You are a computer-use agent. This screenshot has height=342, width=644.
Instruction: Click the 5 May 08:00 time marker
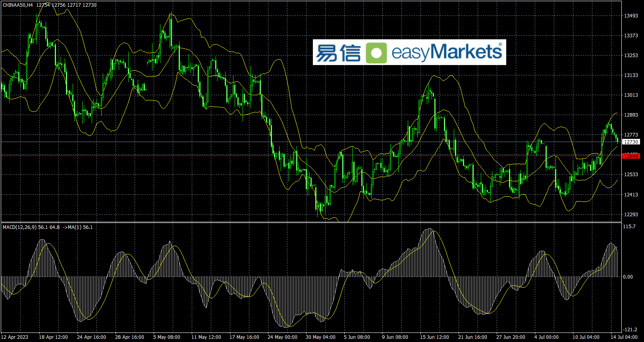click(x=167, y=337)
